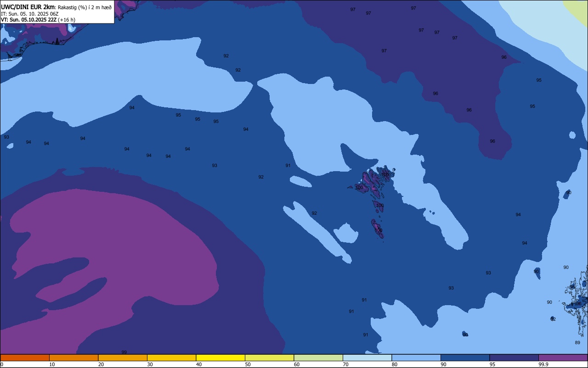The height and width of the screenshot is (368, 588).
Task: Click the legend tick label "80"
Action: coord(395,364)
